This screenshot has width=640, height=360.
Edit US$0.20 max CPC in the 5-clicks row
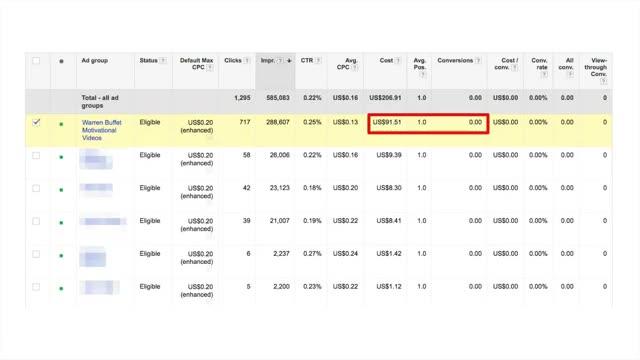tap(197, 291)
